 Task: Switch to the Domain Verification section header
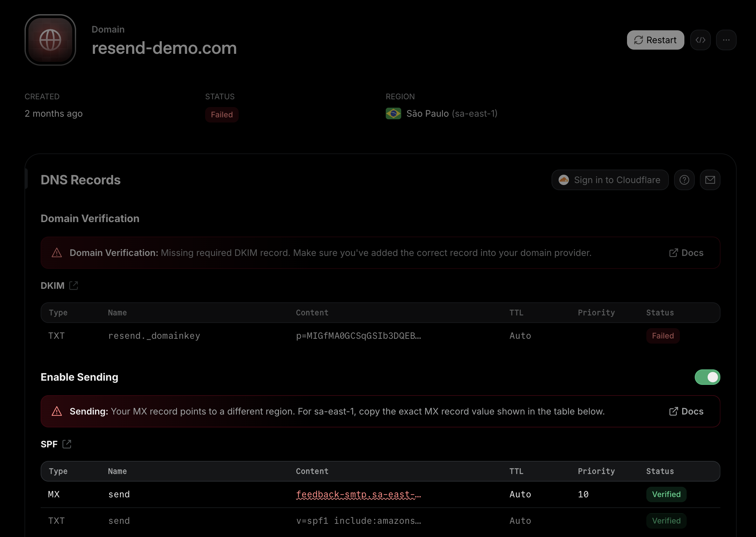[x=90, y=218]
